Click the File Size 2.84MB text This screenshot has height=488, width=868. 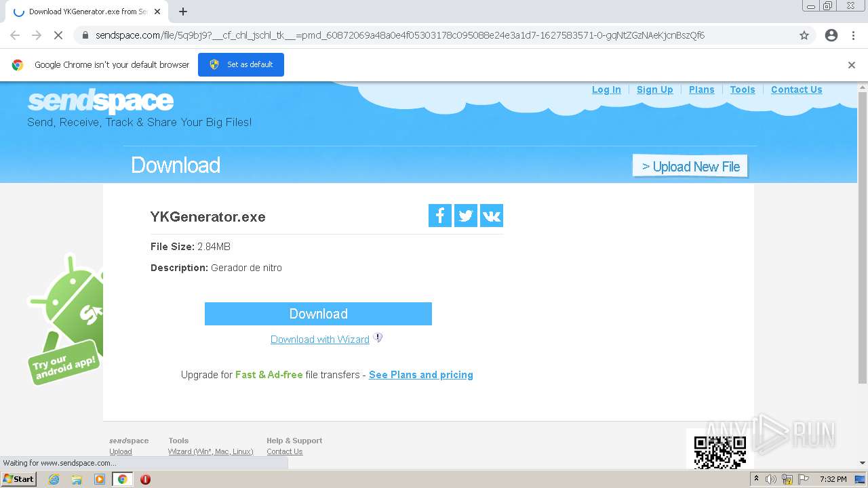191,247
